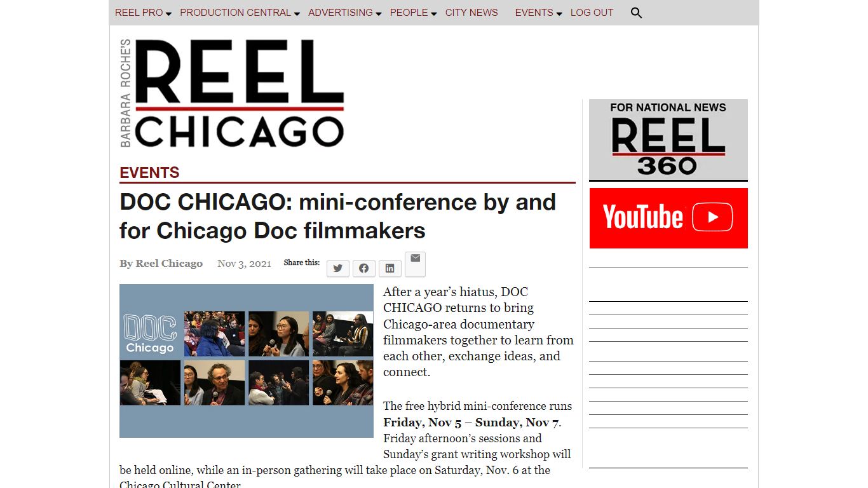Open the Reel Chicago author link
868x488 pixels.
pos(169,264)
